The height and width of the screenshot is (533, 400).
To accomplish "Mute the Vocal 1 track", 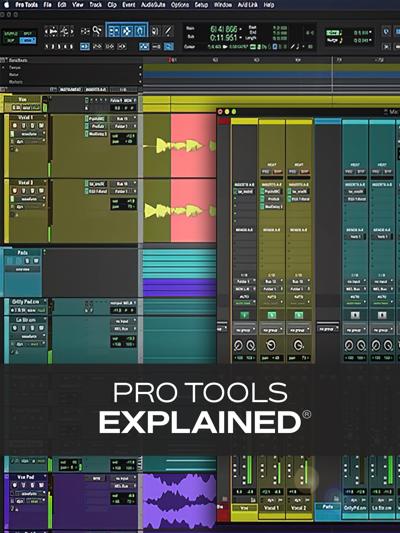I will 41,125.
